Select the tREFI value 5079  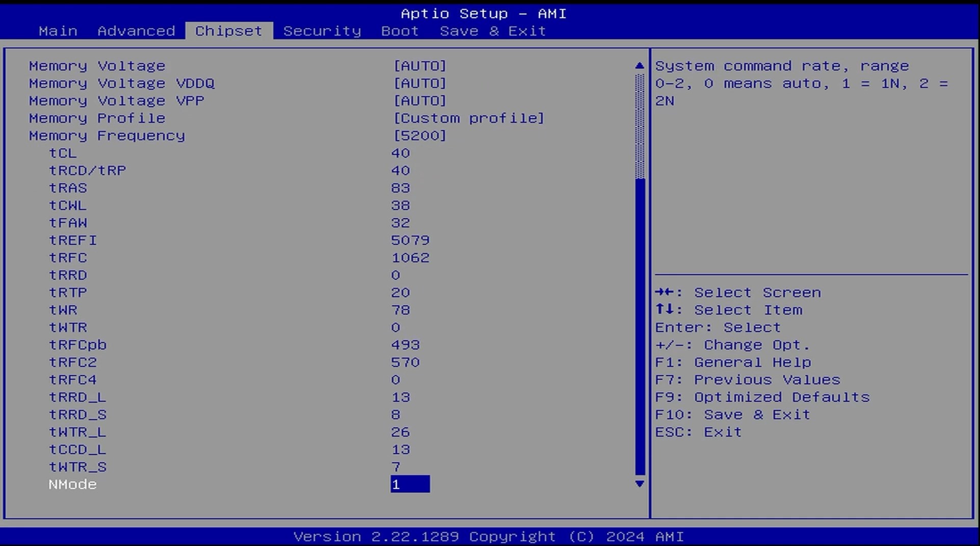(x=410, y=240)
